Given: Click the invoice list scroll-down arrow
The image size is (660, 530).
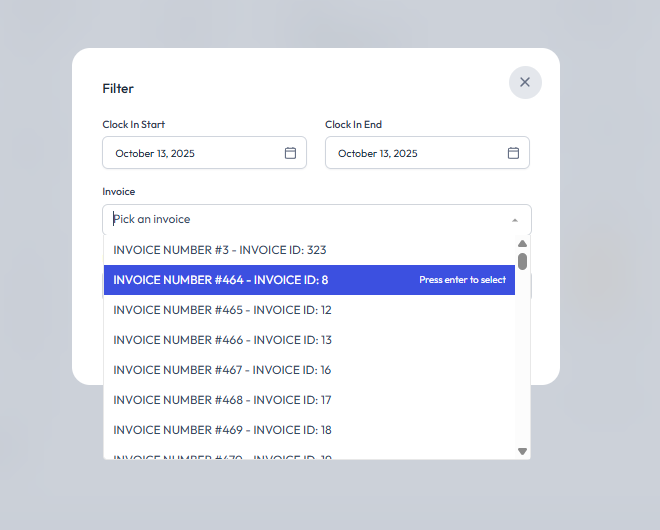Looking at the screenshot, I should [x=522, y=451].
